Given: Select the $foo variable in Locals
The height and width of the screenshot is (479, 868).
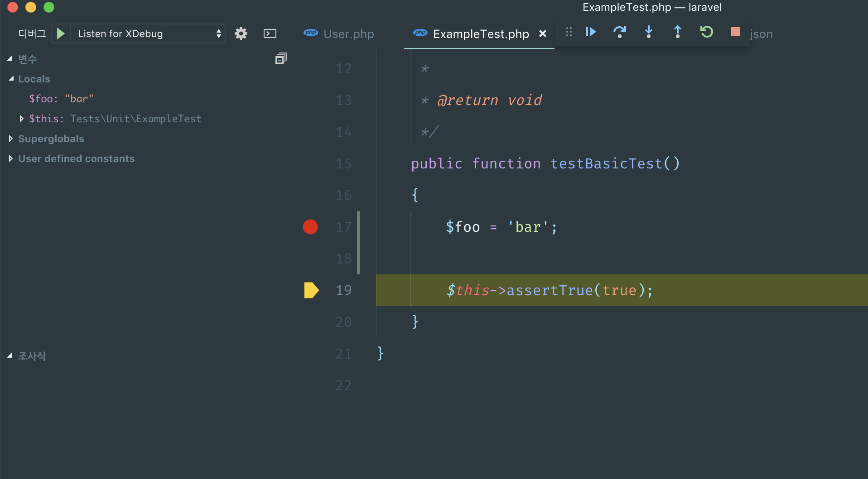Looking at the screenshot, I should pos(61,99).
